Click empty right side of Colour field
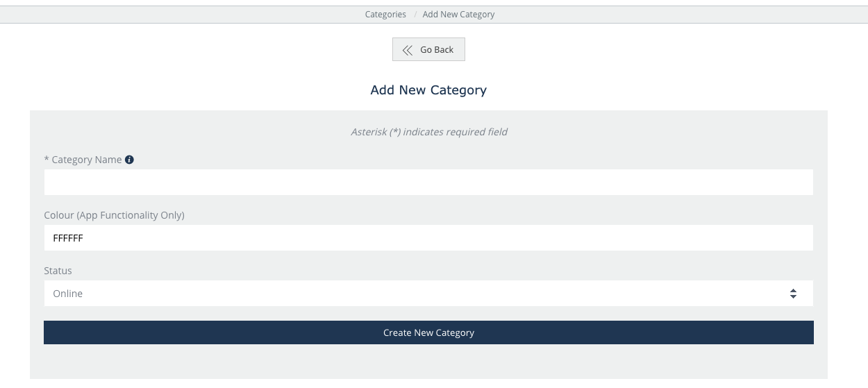 coord(625,238)
